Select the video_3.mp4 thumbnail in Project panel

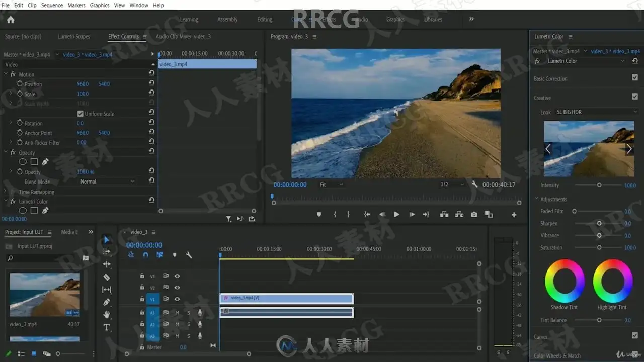pos(45,295)
